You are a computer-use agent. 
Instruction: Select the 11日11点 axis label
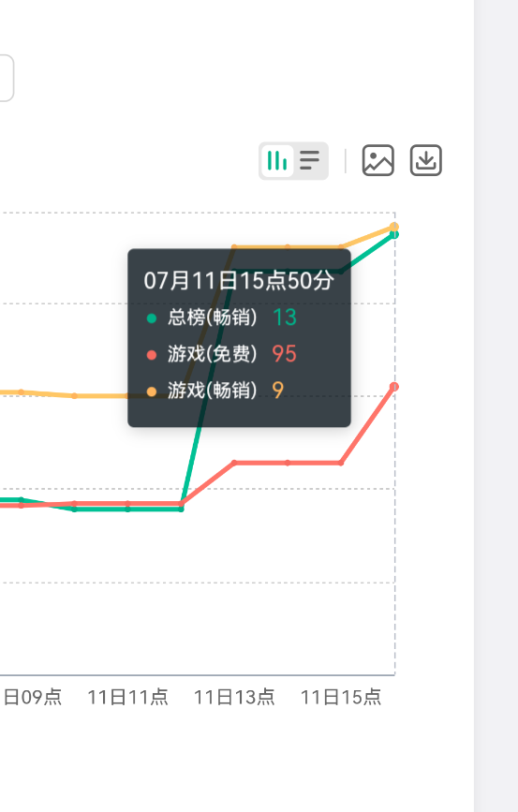127,697
